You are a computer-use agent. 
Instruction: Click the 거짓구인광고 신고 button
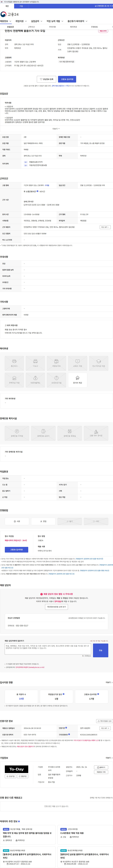[105, 721]
